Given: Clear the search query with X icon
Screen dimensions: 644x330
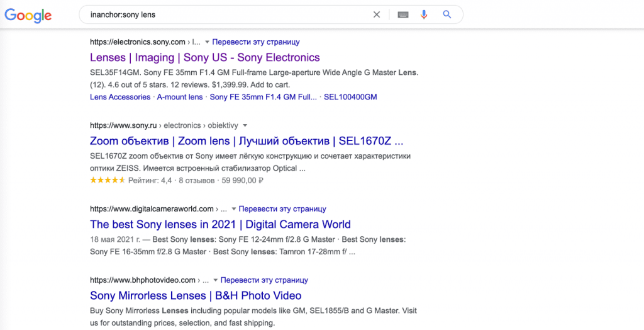Looking at the screenshot, I should (377, 14).
